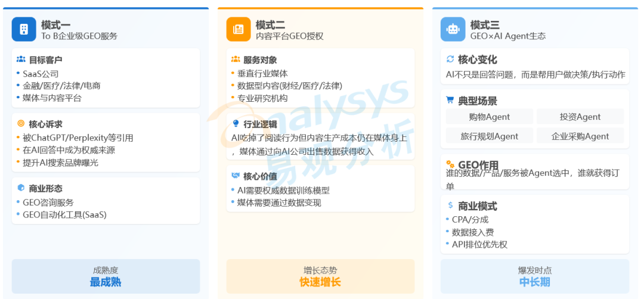Click 被ChatGPT/Perplexity等引用 bullet

coord(78,138)
